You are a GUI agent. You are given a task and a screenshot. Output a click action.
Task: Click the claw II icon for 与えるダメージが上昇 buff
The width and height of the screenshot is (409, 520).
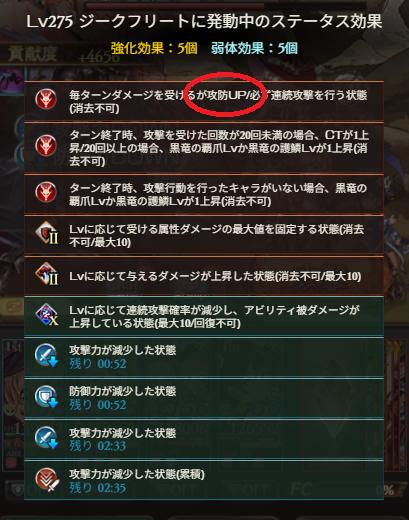tap(46, 275)
